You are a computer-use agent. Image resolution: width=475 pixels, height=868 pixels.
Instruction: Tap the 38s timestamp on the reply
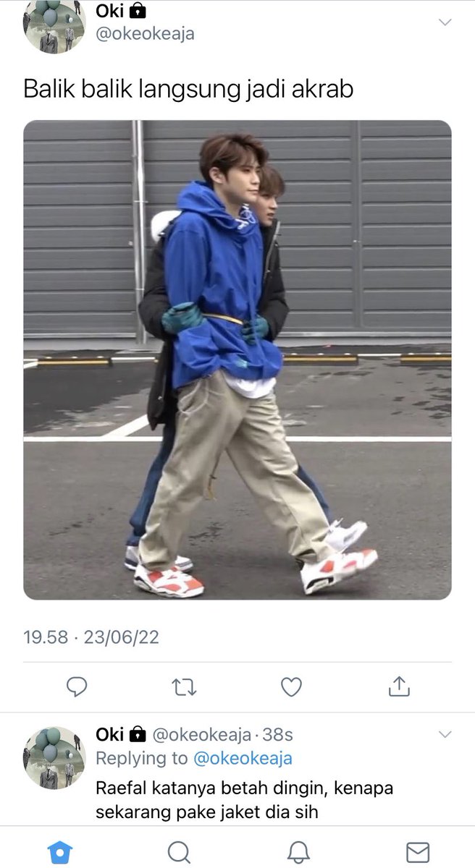(277, 735)
